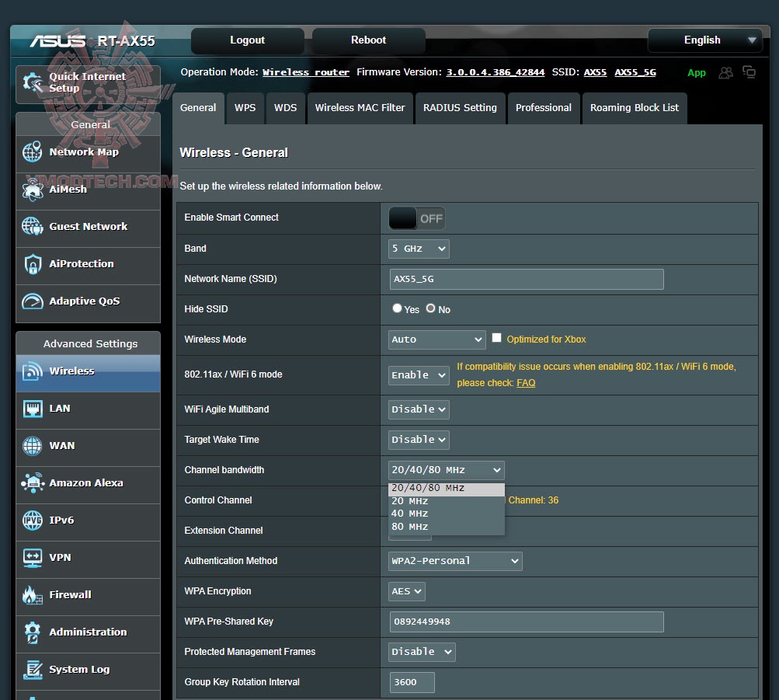Click the green App link

tap(697, 73)
